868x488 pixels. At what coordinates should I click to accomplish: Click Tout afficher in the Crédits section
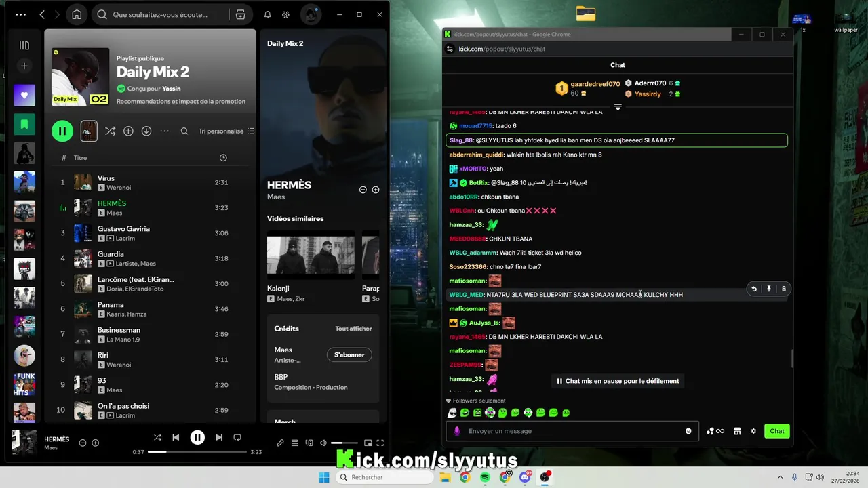click(353, 329)
